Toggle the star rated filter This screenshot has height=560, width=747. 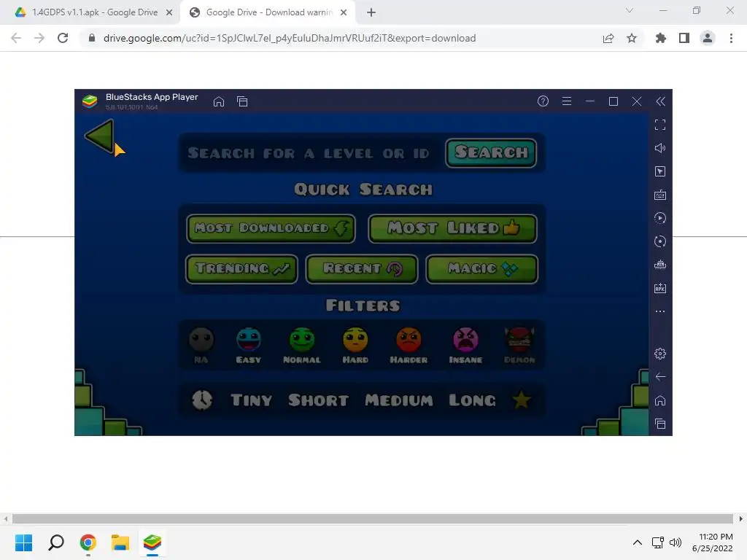522,400
